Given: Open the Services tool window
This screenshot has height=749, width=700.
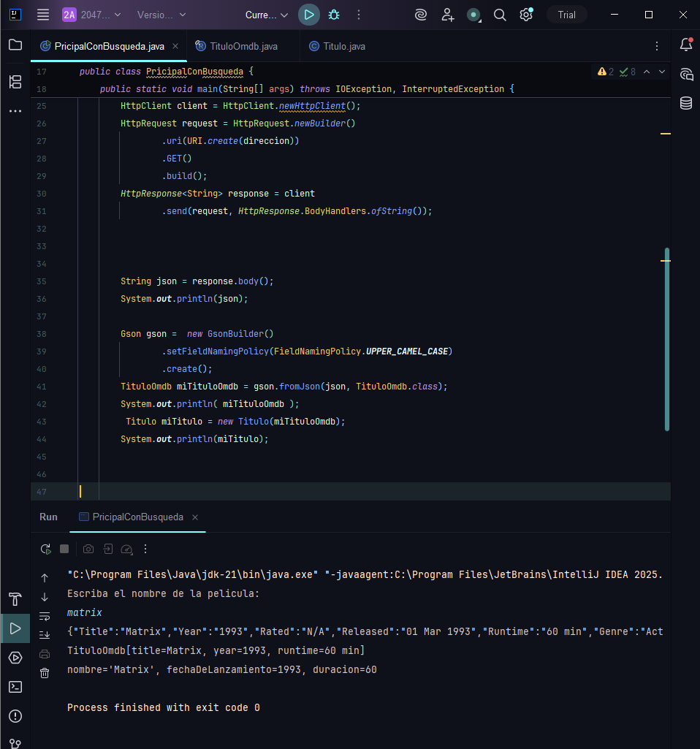Looking at the screenshot, I should [x=15, y=658].
